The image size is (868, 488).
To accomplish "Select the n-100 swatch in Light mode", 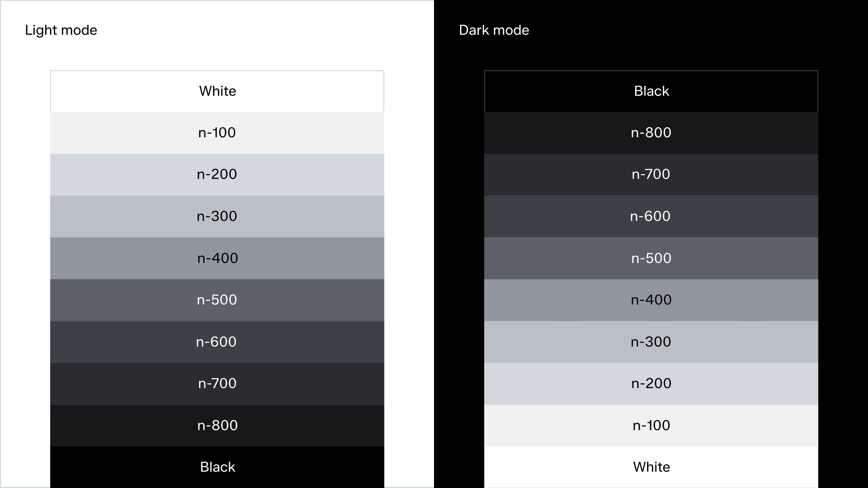I will point(217,133).
